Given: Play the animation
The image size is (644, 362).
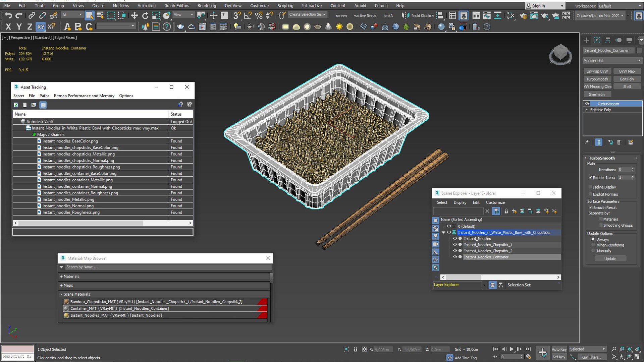Looking at the screenshot, I should tap(512, 349).
